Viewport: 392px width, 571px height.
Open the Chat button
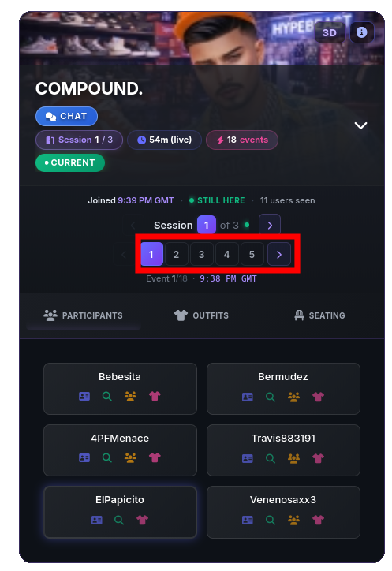[66, 116]
